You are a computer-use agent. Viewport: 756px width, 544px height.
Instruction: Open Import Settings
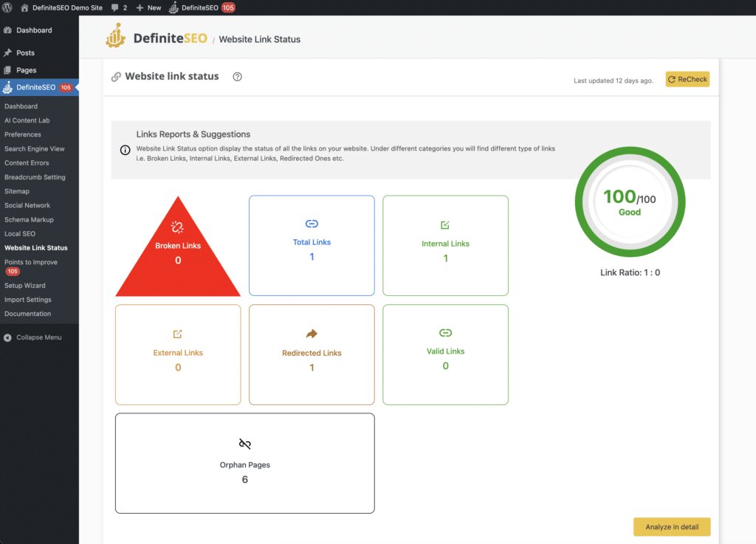tap(28, 299)
